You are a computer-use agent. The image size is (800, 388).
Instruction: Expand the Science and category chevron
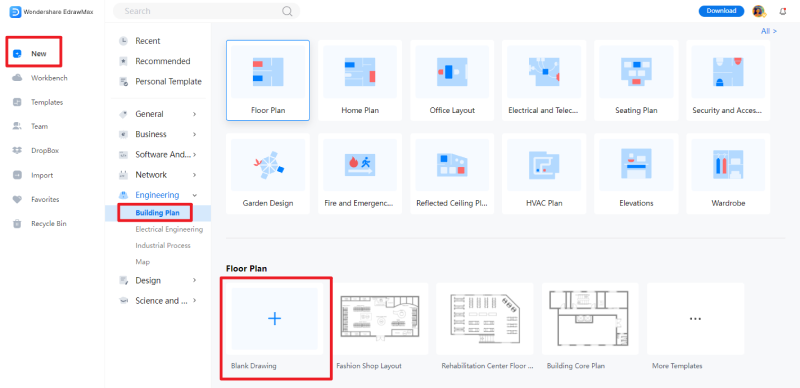pos(194,301)
